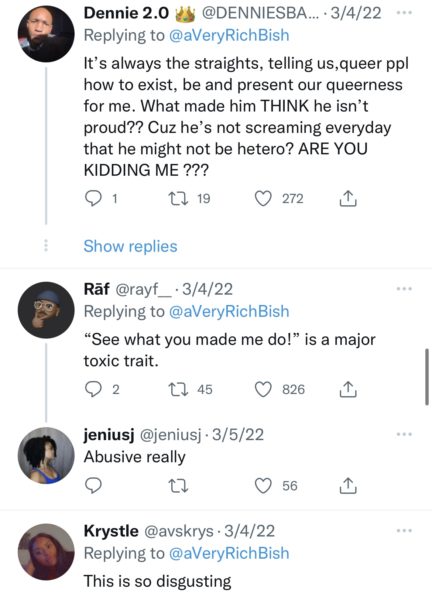Share Dennie 2.0's tweet
Screen dimensions: 432x600
coord(348,199)
